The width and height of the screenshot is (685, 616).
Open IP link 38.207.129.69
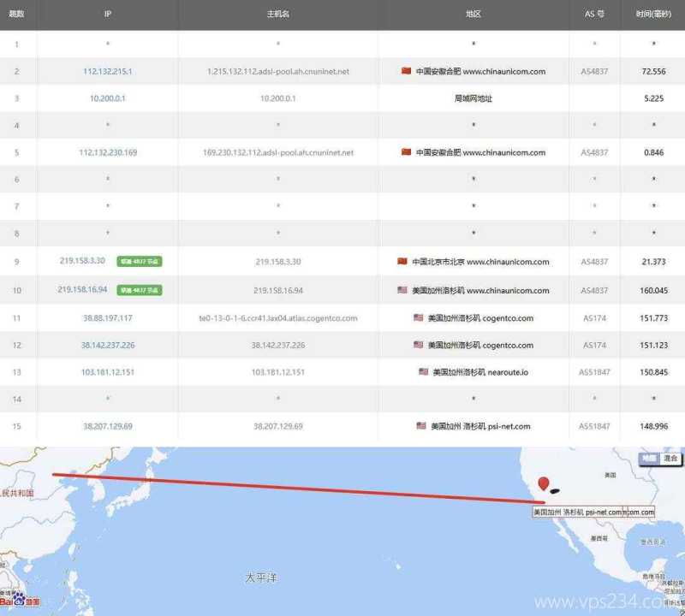click(x=107, y=426)
